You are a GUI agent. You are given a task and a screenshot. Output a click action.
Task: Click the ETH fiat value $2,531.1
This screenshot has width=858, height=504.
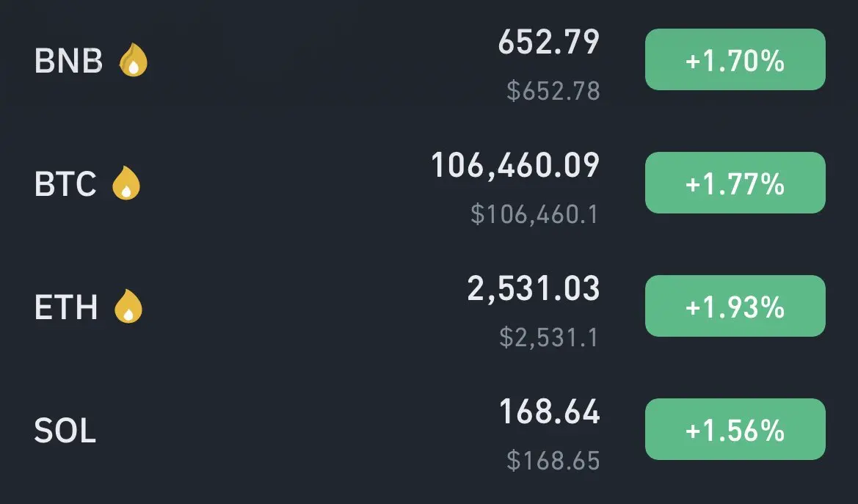click(549, 337)
